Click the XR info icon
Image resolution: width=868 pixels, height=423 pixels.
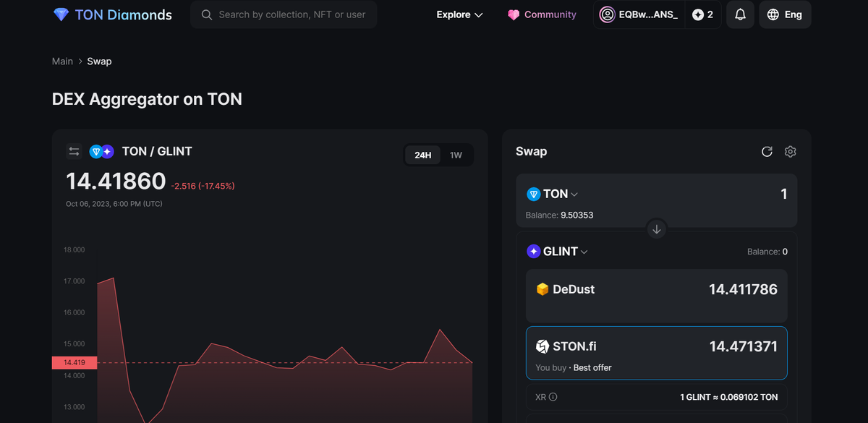click(553, 397)
